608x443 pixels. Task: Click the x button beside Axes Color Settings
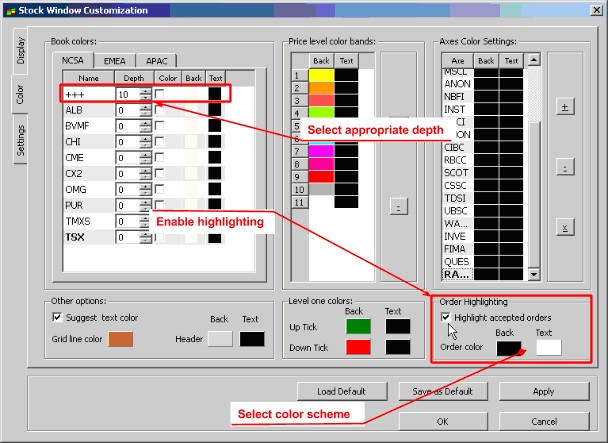565,227
